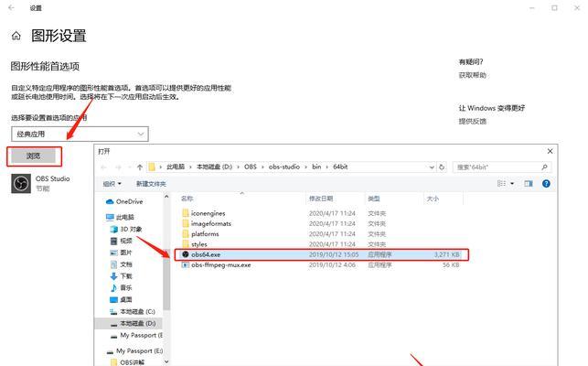
Task: Select the platforms folder
Action: tap(200, 234)
